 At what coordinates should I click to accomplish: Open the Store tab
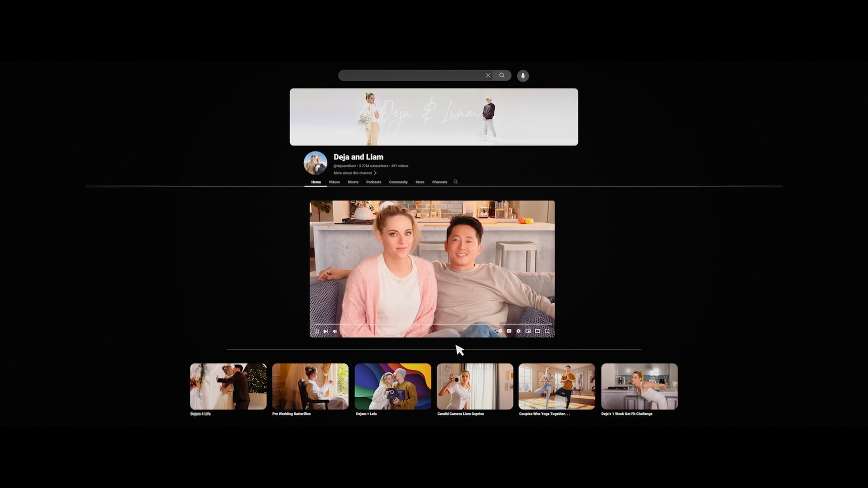420,182
